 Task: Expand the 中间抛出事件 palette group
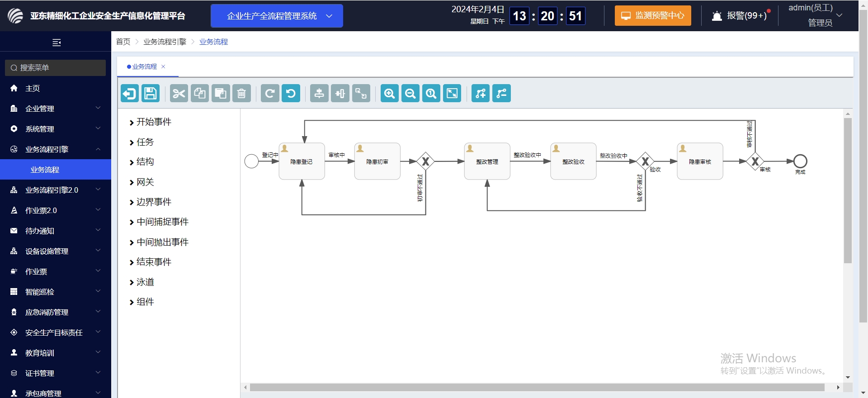click(x=159, y=242)
